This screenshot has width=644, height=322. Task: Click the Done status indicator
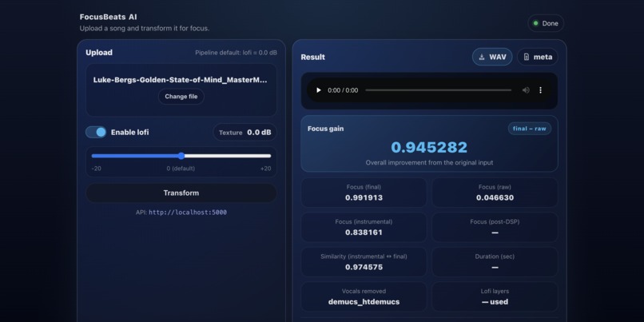tap(546, 23)
